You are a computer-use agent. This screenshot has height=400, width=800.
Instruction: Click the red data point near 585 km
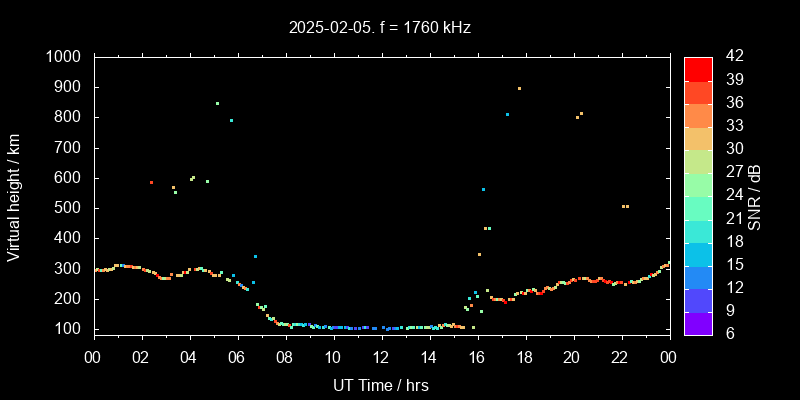point(151,182)
